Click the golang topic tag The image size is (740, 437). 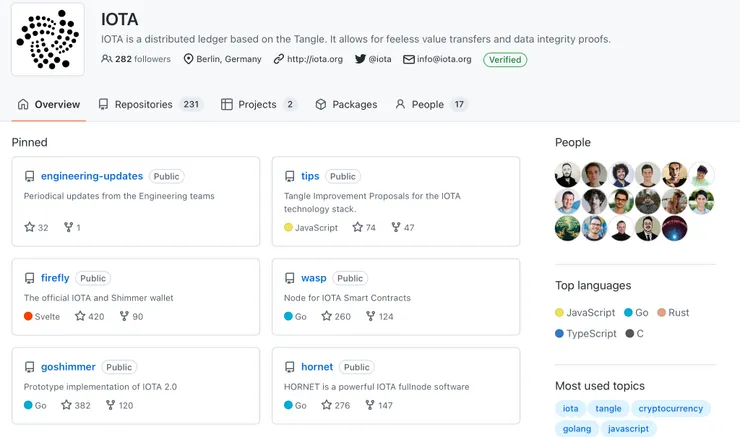click(x=576, y=428)
